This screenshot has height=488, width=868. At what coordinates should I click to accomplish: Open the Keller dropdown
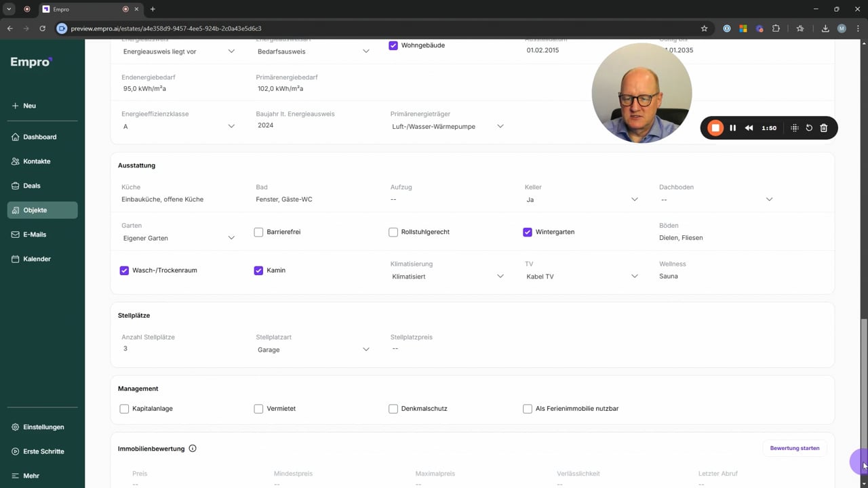(x=582, y=199)
